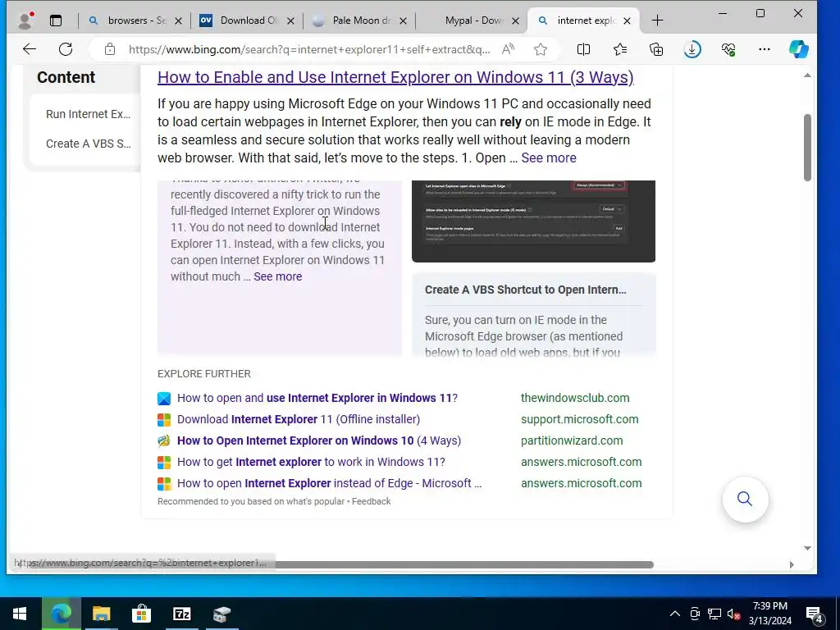
Task: Open the Collections icon
Action: coord(656,49)
